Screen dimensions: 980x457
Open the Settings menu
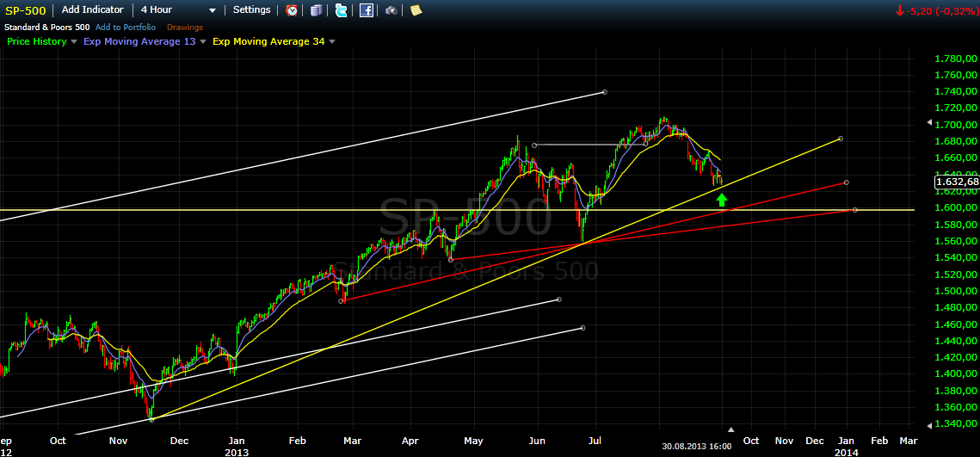pos(252,10)
